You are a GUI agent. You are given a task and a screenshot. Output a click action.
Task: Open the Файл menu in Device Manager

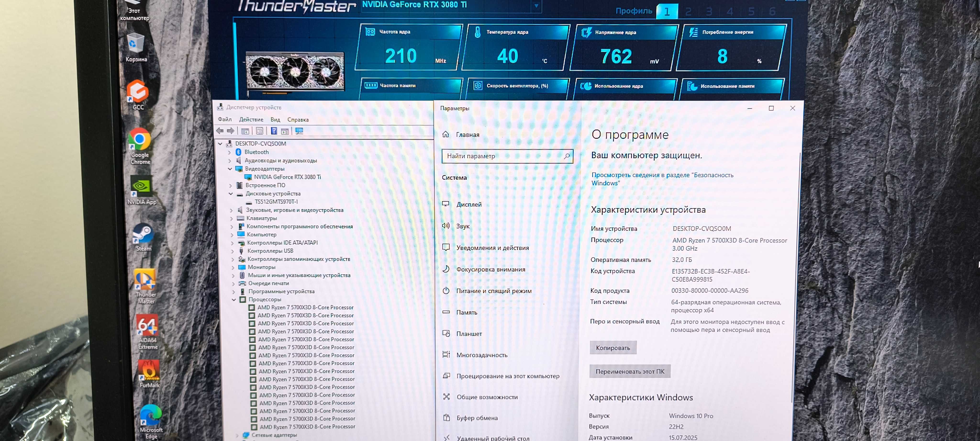(x=225, y=119)
